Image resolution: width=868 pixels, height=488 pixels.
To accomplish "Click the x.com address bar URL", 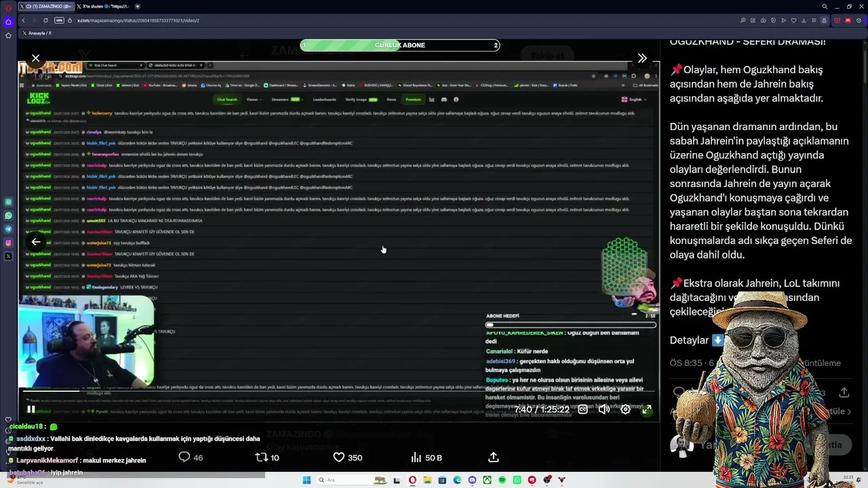I will 138,20.
